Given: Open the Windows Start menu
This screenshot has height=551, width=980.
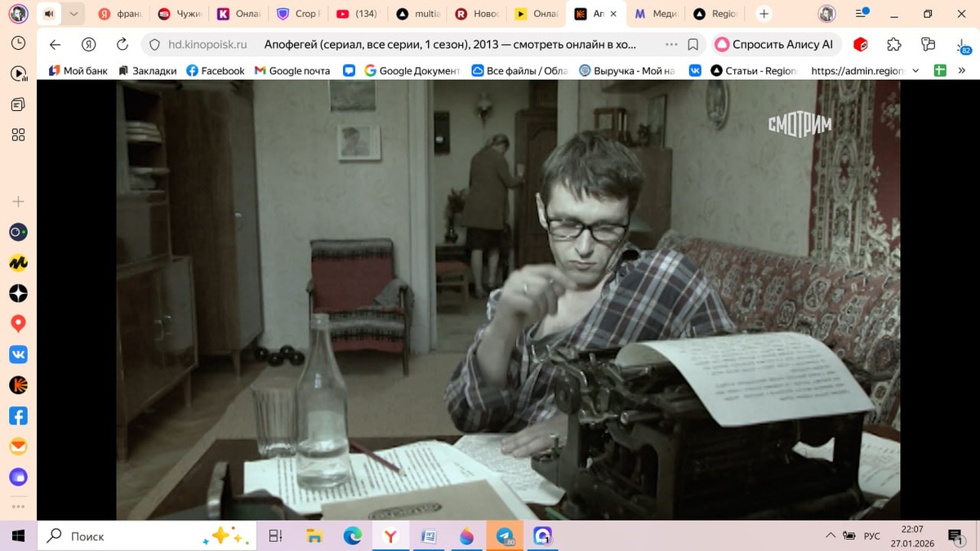Looking at the screenshot, I should pos(18,536).
